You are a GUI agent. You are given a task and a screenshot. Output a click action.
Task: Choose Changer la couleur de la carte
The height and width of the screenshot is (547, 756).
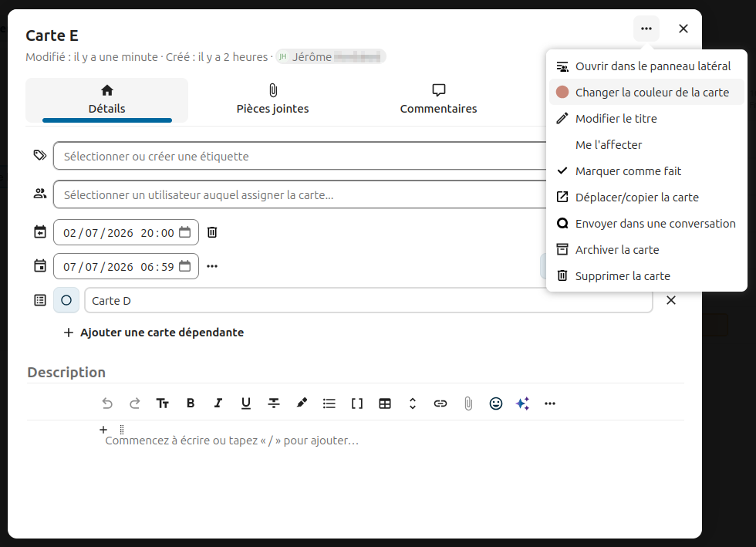[x=646, y=92]
